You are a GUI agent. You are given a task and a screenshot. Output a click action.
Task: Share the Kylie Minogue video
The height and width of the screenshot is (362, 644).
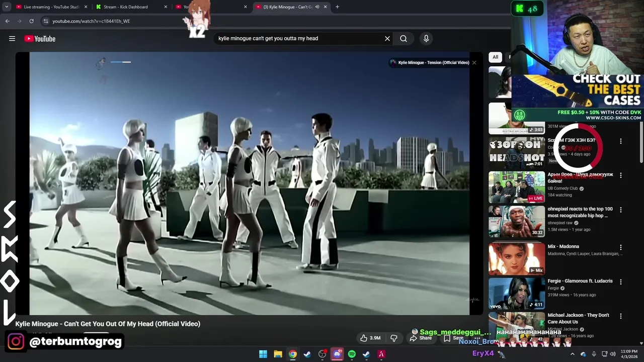421,338
